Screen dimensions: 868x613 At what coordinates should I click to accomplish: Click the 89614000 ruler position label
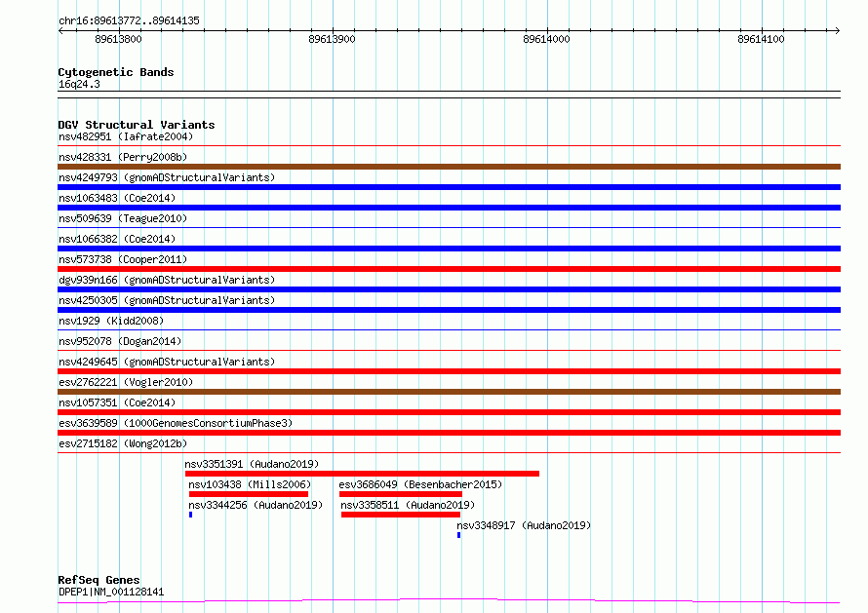pyautogui.click(x=546, y=39)
